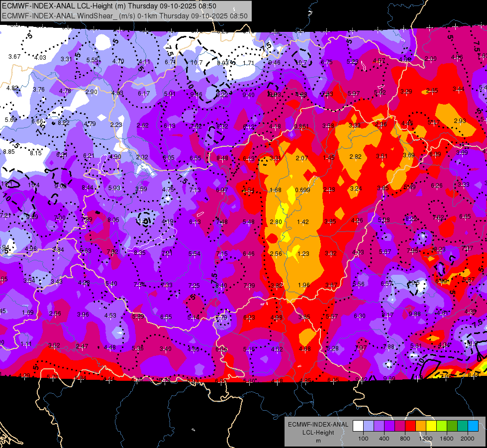Viewport: 487px width, 448px height.
Task: Click the grid value '3.40'
Action: (x=166, y=349)
